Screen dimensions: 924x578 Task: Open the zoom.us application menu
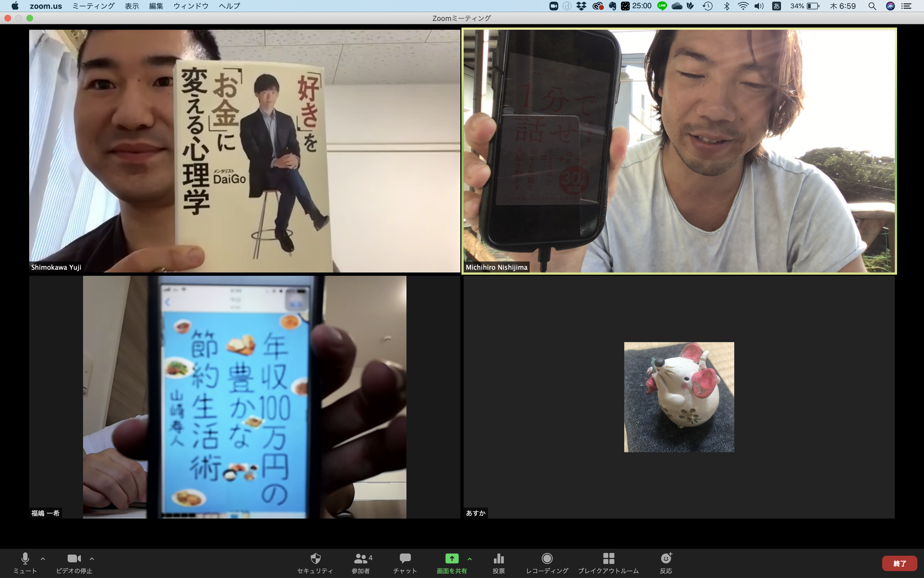46,6
